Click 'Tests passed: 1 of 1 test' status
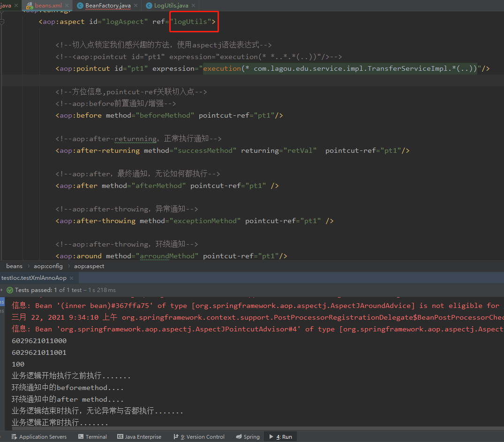504x442 pixels. point(48,290)
